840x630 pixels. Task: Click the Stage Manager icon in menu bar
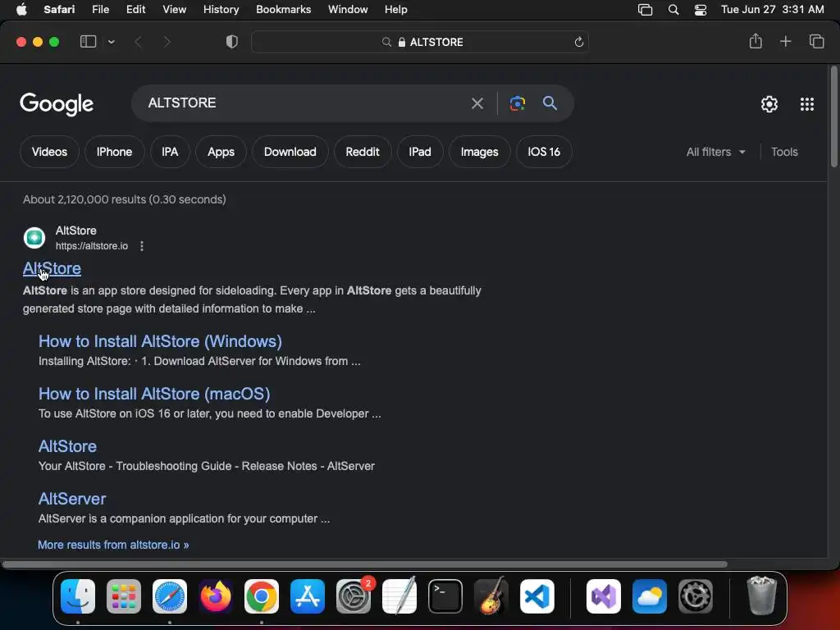(645, 10)
